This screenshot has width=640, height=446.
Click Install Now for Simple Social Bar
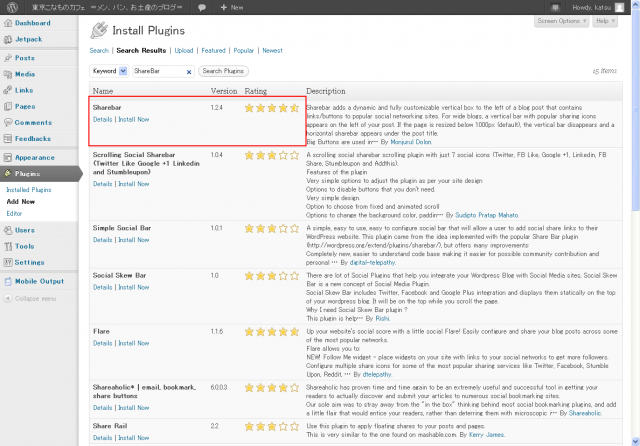[x=133, y=240]
